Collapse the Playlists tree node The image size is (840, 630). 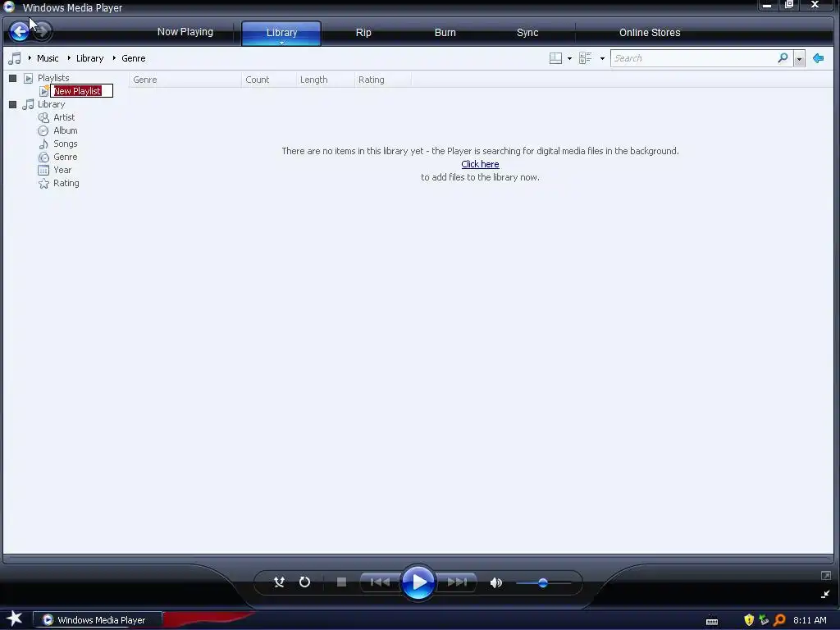tap(13, 78)
